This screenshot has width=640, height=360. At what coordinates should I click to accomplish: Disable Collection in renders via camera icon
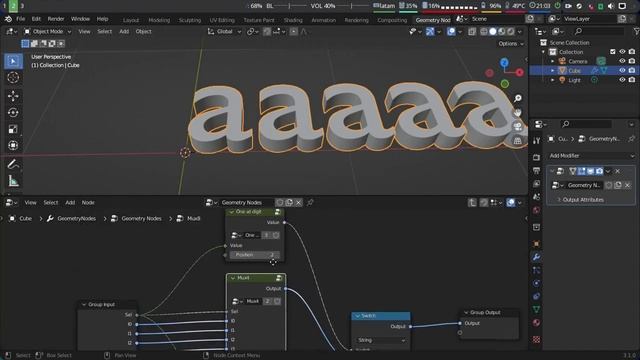pyautogui.click(x=632, y=52)
